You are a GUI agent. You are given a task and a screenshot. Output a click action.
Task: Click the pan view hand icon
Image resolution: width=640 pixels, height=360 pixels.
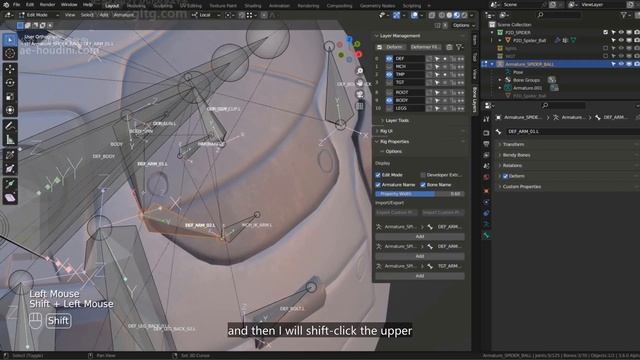pyautogui.click(x=360, y=83)
